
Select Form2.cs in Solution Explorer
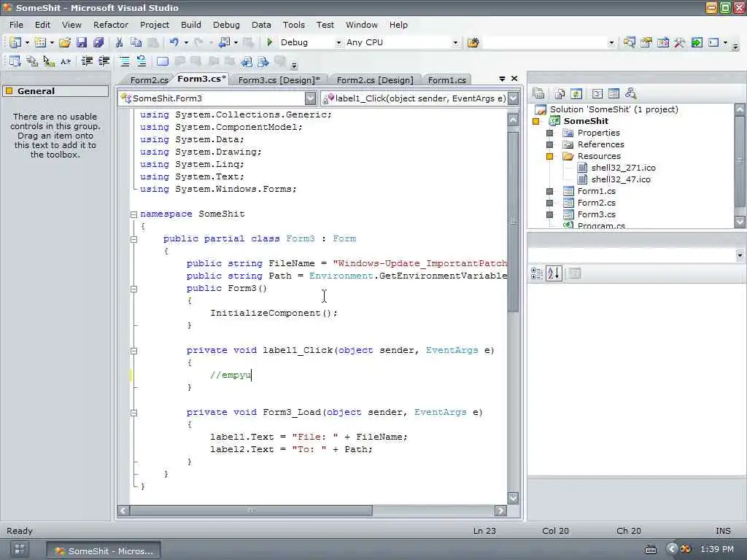tap(596, 203)
